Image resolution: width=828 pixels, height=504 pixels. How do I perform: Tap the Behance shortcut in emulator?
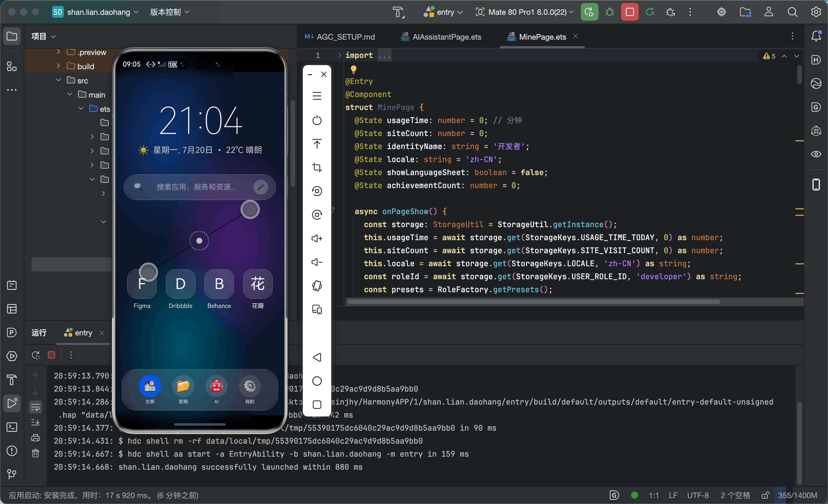point(219,289)
